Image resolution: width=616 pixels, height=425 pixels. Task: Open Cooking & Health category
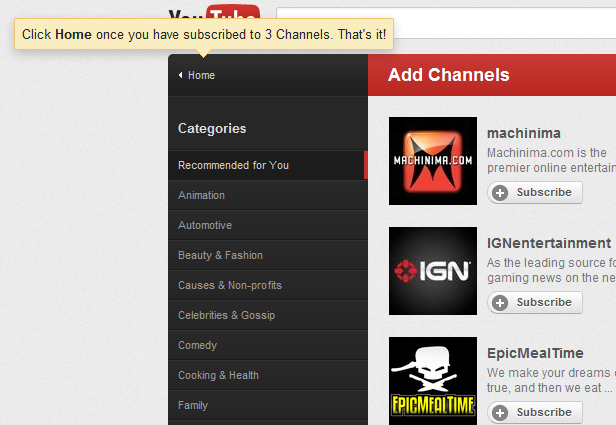(268, 375)
